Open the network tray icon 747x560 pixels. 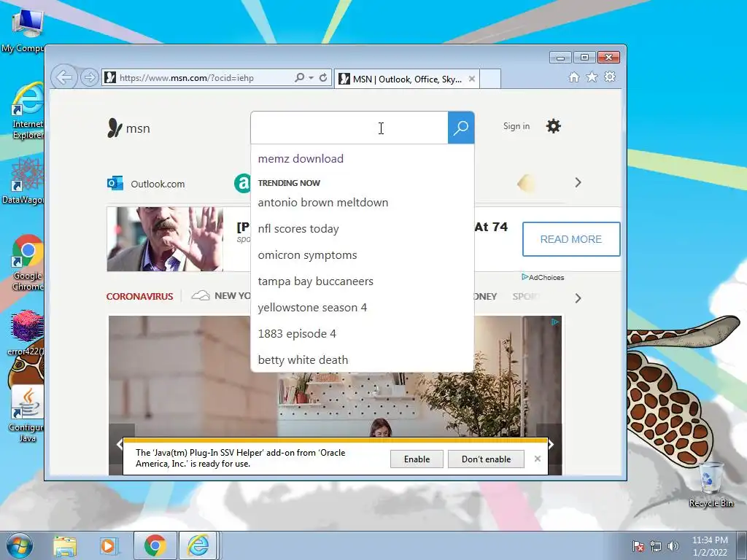[656, 545]
